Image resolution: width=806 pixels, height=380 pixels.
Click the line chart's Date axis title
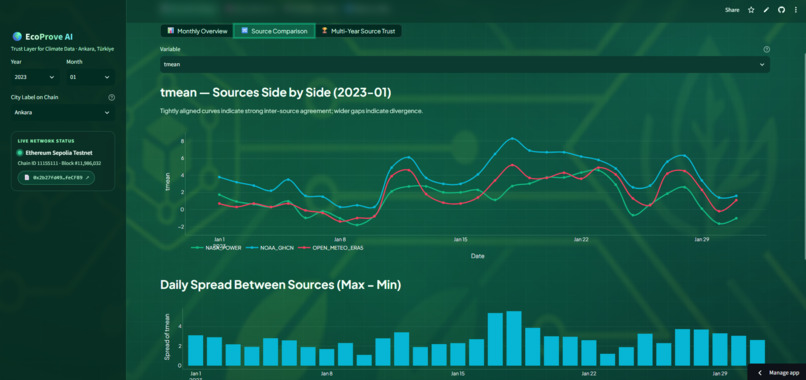[x=477, y=256]
